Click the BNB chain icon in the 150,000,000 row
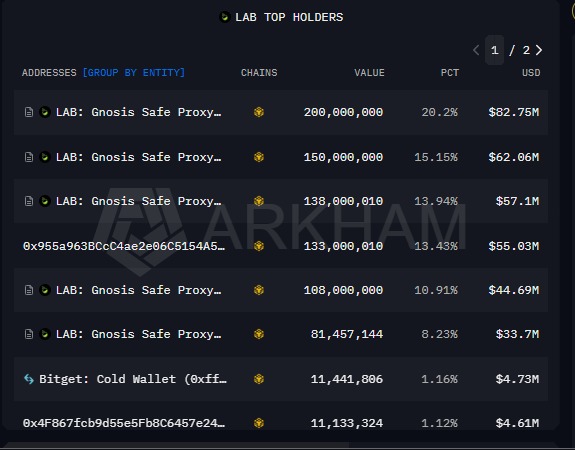575x450 pixels. point(259,157)
